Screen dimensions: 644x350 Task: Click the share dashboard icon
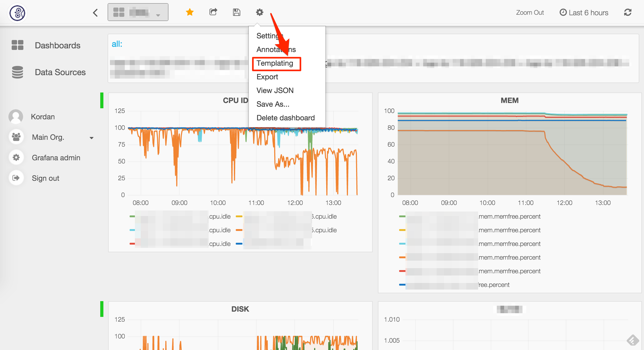coord(213,12)
